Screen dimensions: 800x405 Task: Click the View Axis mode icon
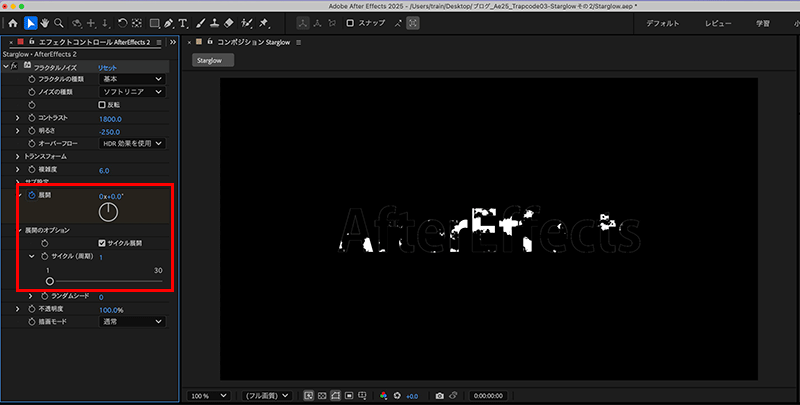(x=333, y=23)
